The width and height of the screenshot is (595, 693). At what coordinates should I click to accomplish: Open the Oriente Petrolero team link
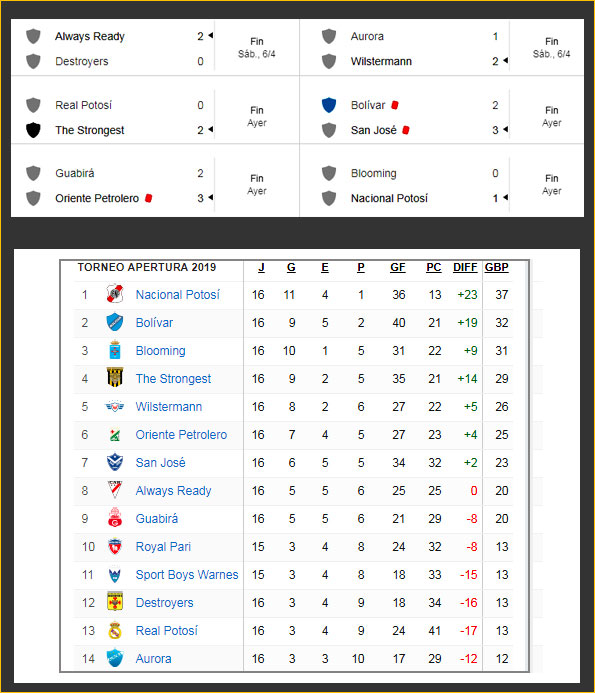pos(181,434)
